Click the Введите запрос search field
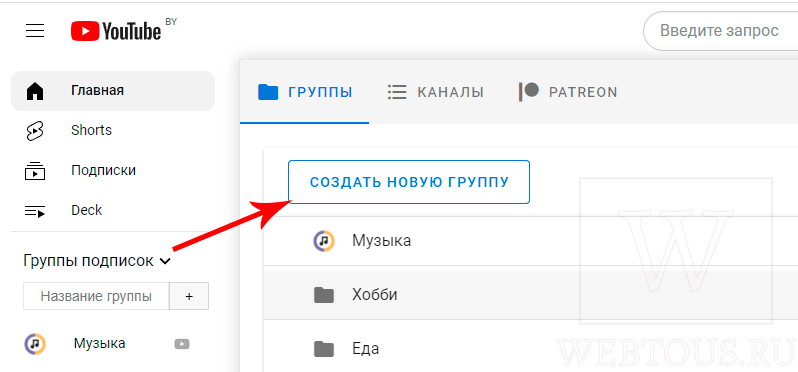Image resolution: width=798 pixels, height=372 pixels. [720, 31]
